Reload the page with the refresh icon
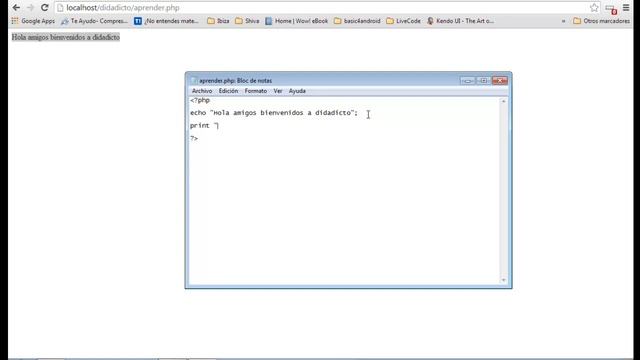 pos(44,8)
